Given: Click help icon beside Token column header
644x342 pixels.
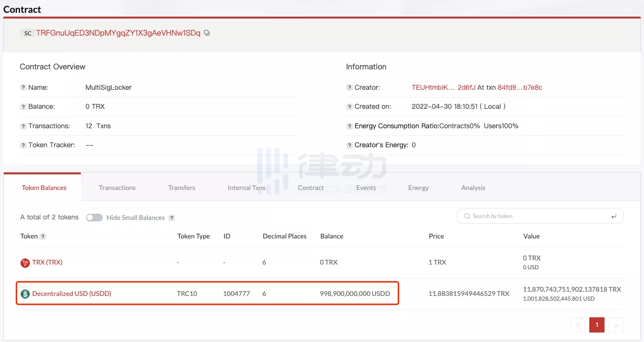Looking at the screenshot, I should tap(43, 237).
